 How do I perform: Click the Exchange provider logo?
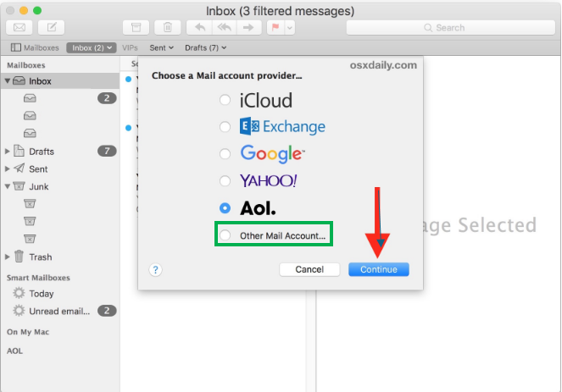point(282,126)
